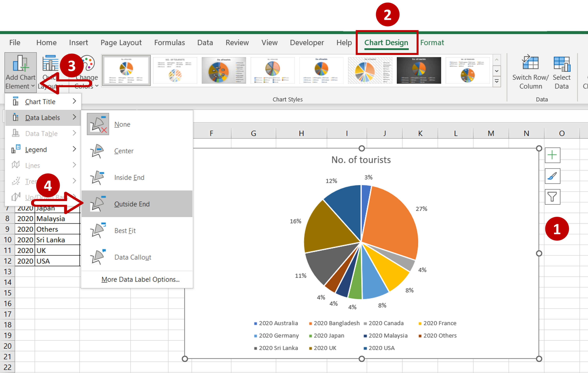Click the chart style edit brush icon
This screenshot has height=373, width=588.
pos(552,176)
